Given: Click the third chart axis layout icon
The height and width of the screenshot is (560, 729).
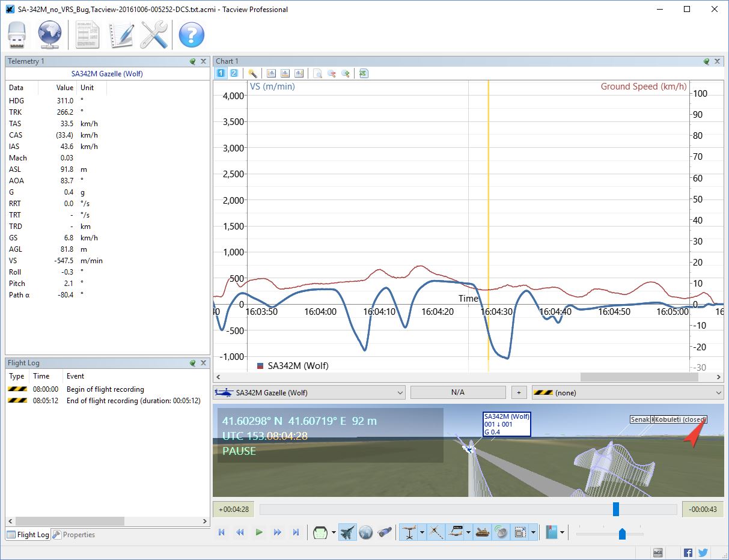Looking at the screenshot, I should pos(299,73).
